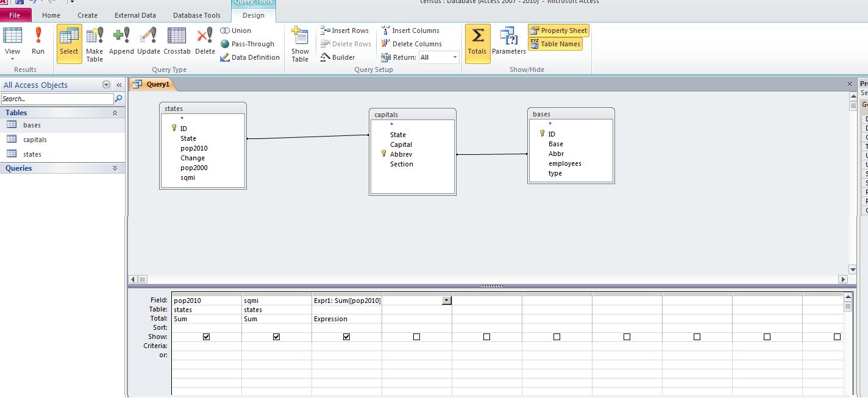This screenshot has width=868, height=406.
Task: Open the Return value dropdown
Action: click(x=455, y=57)
